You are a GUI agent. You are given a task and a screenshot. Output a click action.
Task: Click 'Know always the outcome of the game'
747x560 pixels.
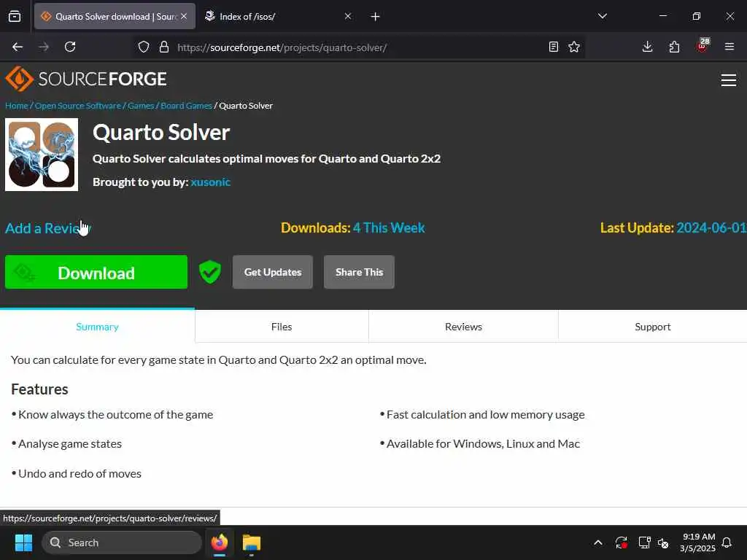115,415
